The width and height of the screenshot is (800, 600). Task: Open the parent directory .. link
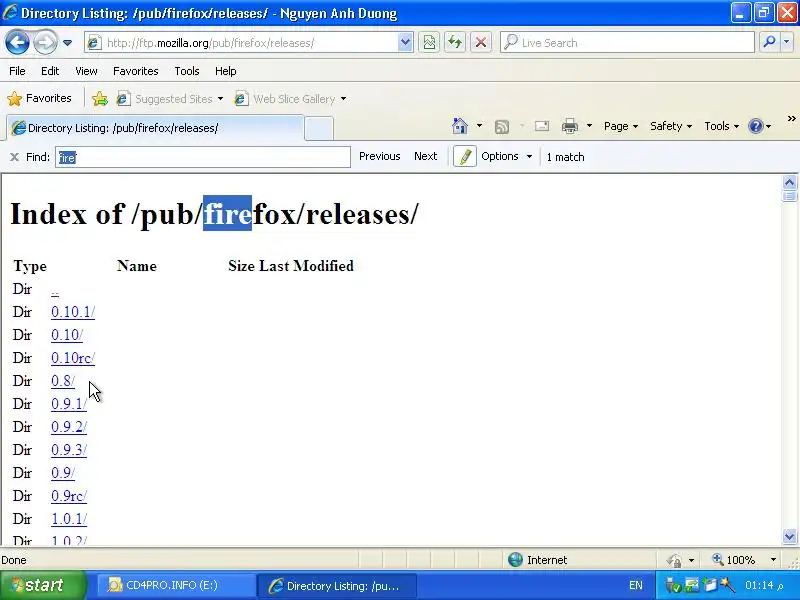[x=55, y=292]
